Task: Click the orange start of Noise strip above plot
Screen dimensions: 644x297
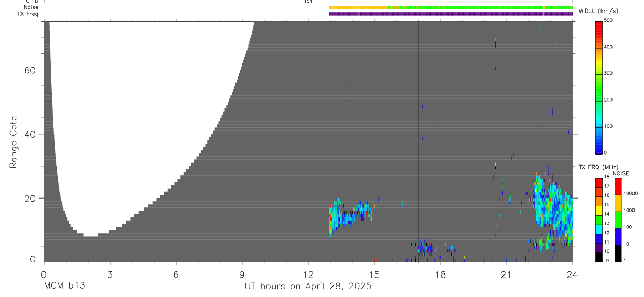Action: (x=358, y=7)
